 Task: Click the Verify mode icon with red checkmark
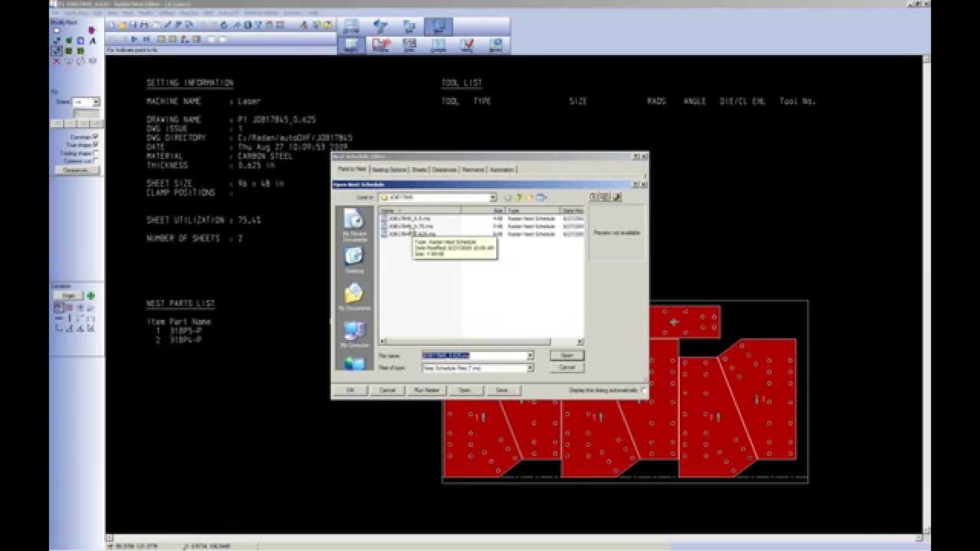coord(467,45)
